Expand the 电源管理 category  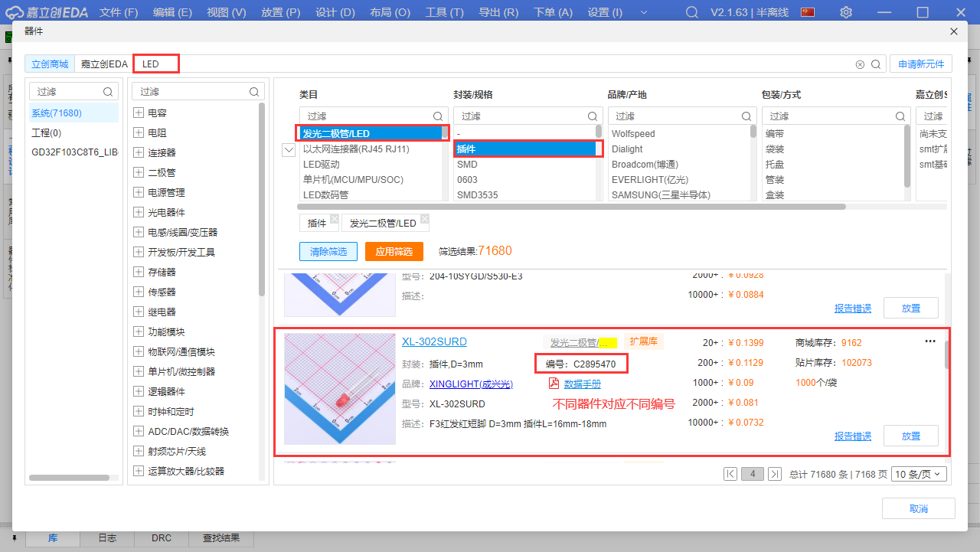[139, 192]
